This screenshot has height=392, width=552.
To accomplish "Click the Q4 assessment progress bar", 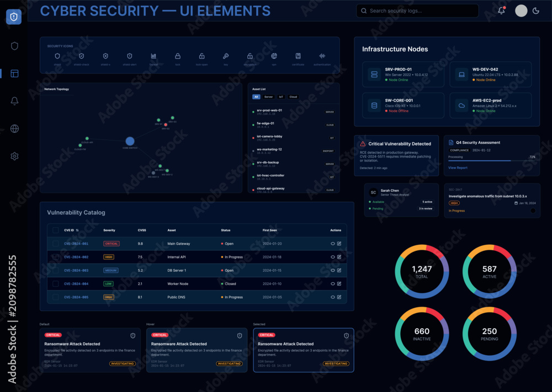I will coord(492,160).
